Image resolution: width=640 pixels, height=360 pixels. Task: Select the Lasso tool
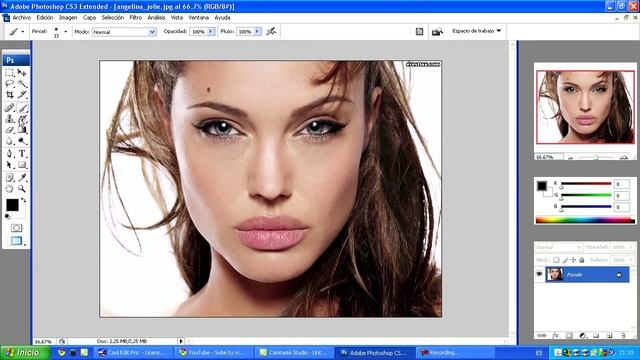point(9,84)
